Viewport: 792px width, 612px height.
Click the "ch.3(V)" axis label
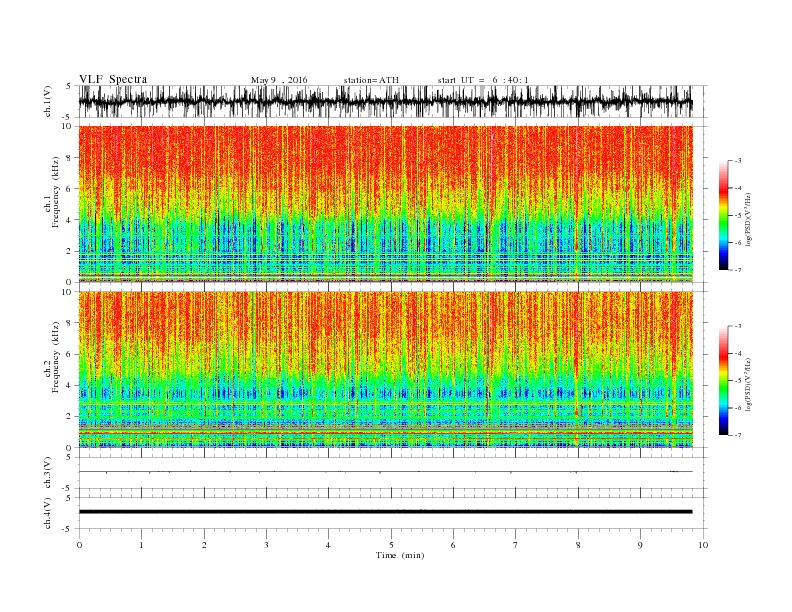(x=48, y=473)
